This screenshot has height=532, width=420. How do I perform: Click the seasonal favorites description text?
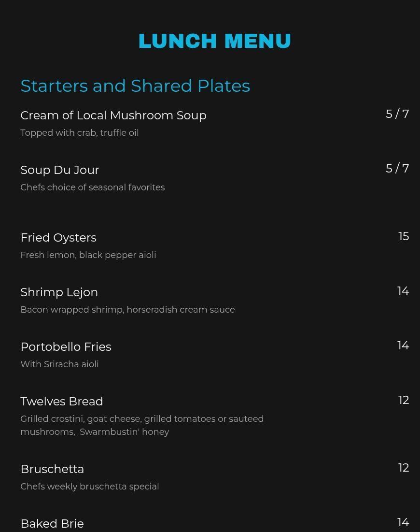click(x=93, y=187)
